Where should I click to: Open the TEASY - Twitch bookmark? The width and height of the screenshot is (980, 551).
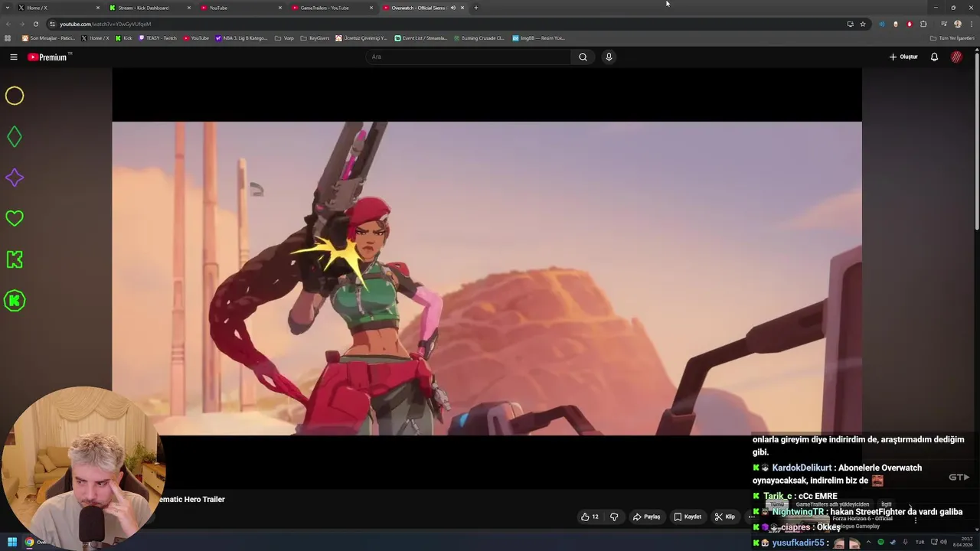(158, 37)
